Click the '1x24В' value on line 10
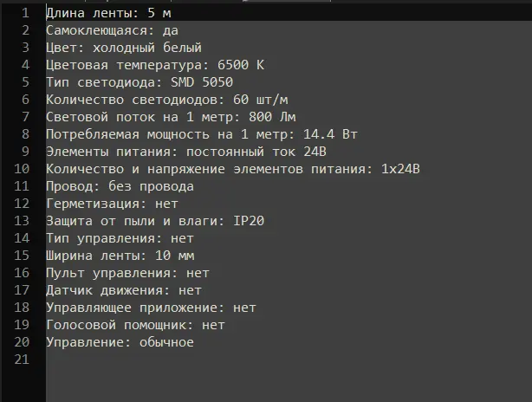Viewport: 532px width, 402px height. coord(400,169)
